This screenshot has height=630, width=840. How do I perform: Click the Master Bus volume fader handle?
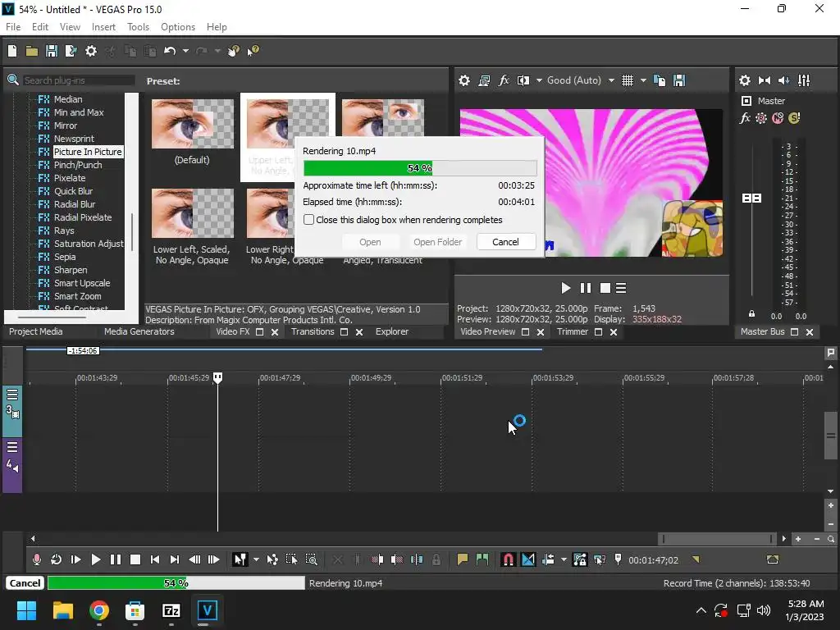coord(751,199)
